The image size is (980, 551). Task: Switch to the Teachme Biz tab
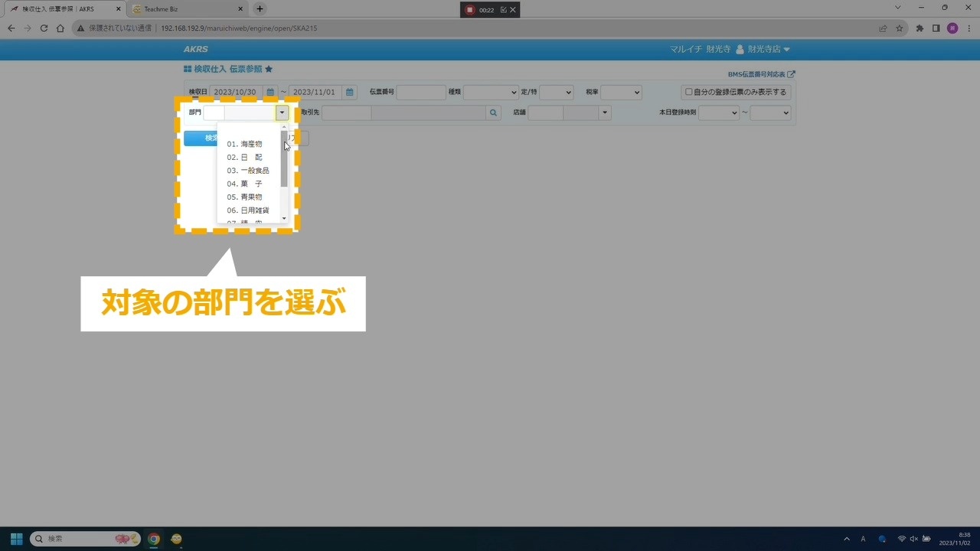(x=184, y=9)
